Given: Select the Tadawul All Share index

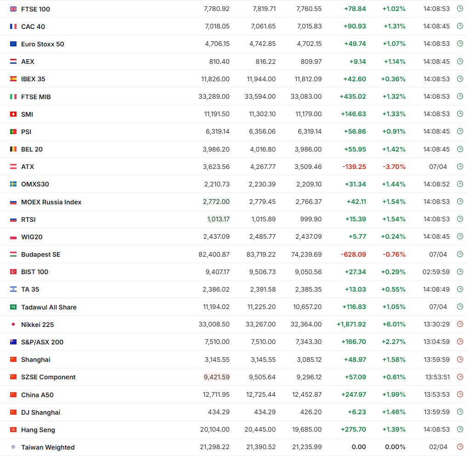Looking at the screenshot, I should click(49, 307).
